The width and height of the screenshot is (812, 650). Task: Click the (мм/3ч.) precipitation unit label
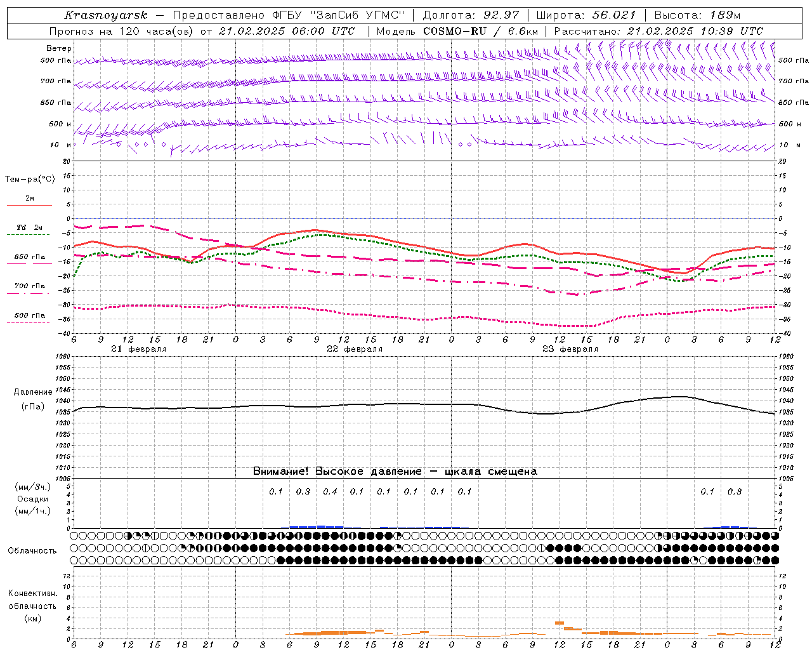[x=33, y=487]
